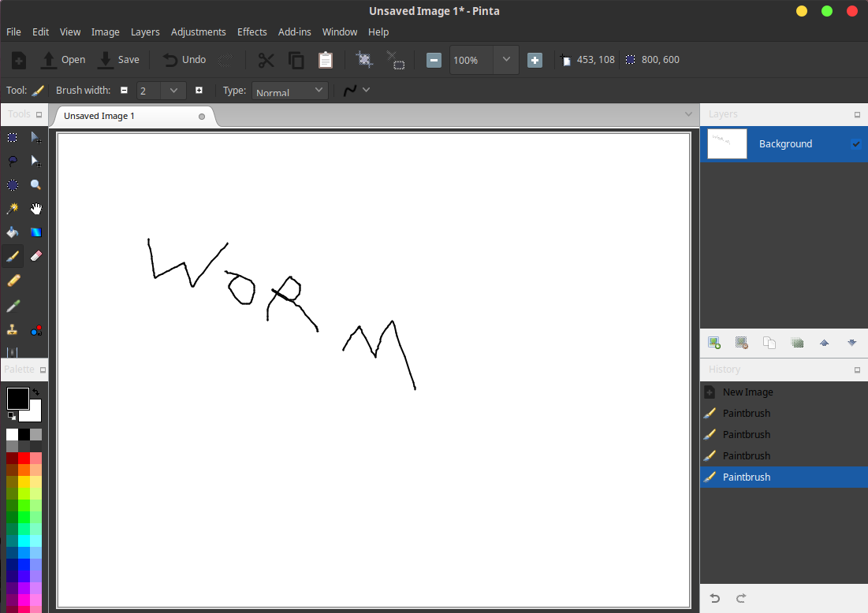Click the Copy toolbar icon
Screen dimensions: 868x613
[296, 60]
